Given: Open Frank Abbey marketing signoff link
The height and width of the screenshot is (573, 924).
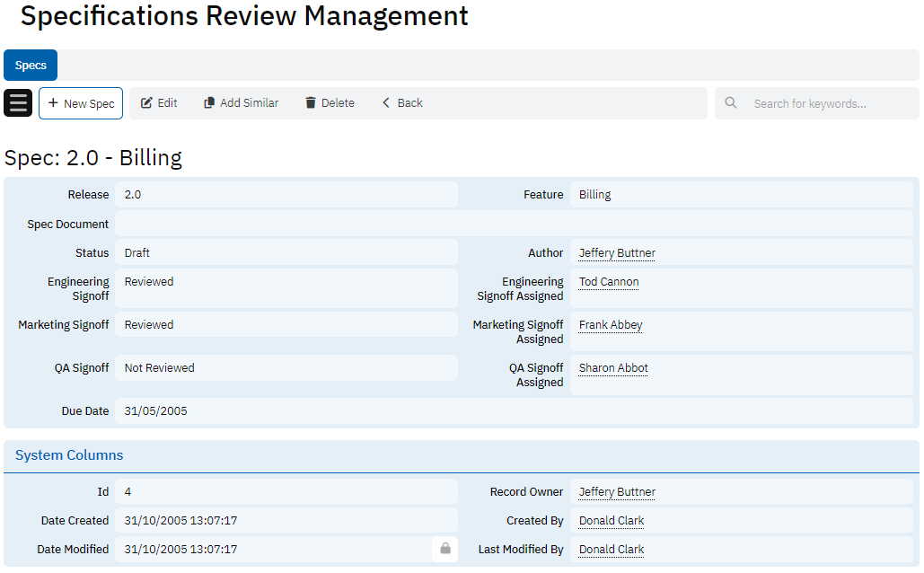Looking at the screenshot, I should pyautogui.click(x=611, y=325).
